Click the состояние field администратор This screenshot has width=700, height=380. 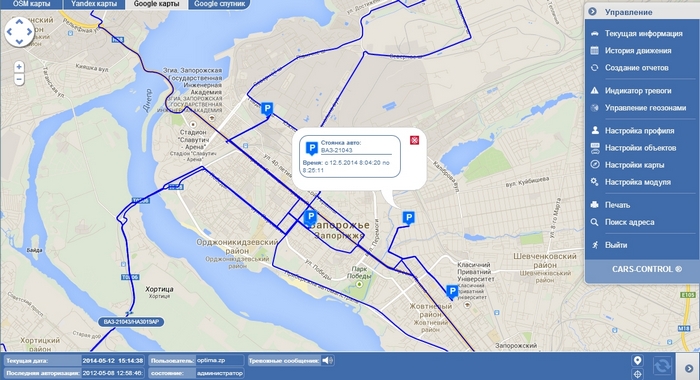pos(220,373)
